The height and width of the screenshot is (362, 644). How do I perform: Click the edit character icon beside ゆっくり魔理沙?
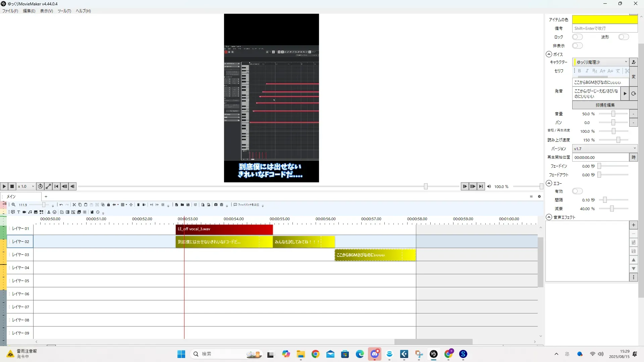(633, 62)
